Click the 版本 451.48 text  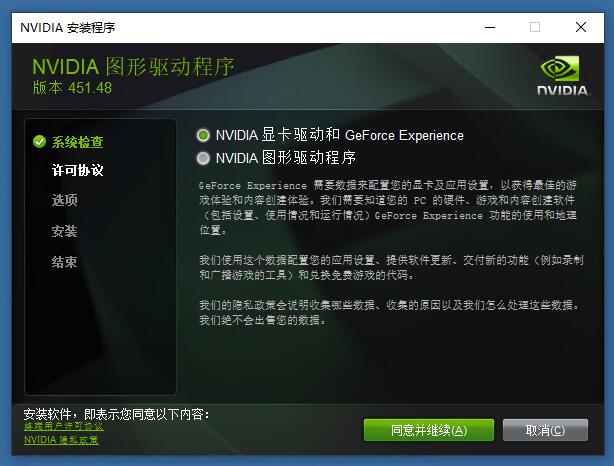point(72,88)
